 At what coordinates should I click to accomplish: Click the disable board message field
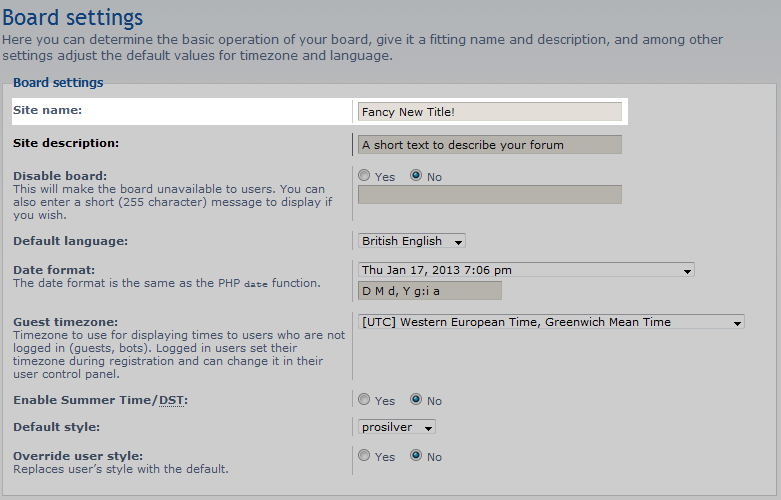pyautogui.click(x=490, y=194)
